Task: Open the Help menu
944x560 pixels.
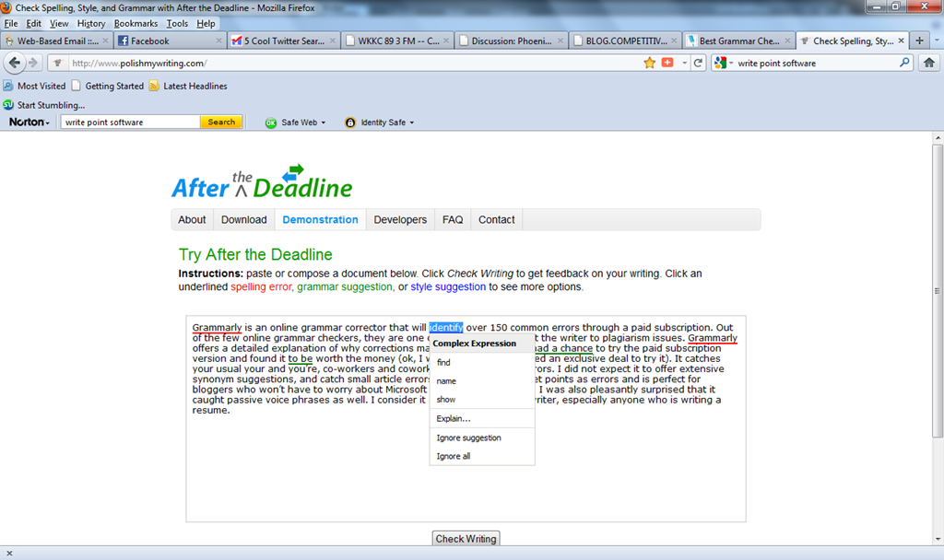Action: point(206,23)
